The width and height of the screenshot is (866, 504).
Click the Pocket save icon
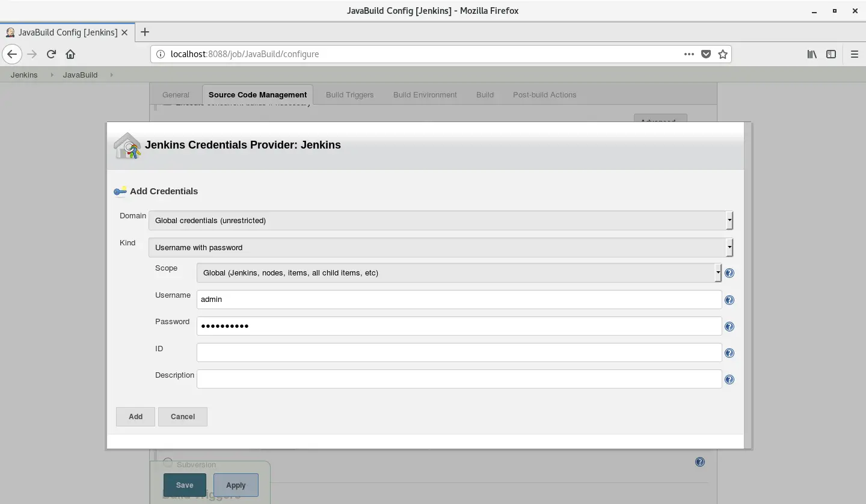pos(706,54)
